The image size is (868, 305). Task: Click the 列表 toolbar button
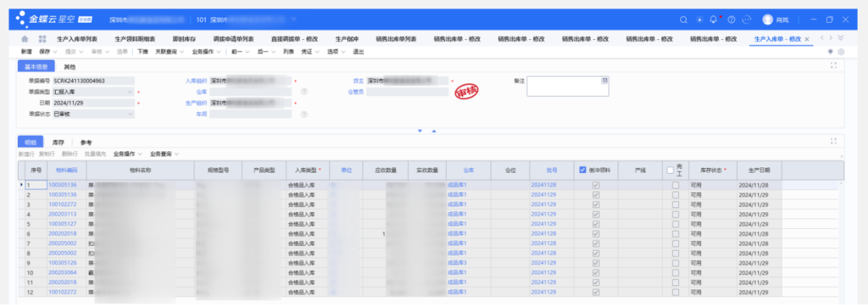point(289,52)
